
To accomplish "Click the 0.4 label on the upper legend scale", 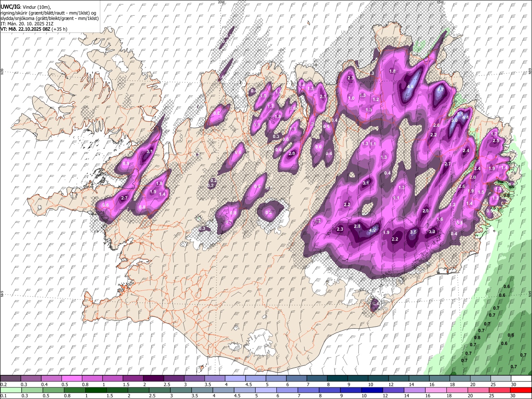I will 44,384.
